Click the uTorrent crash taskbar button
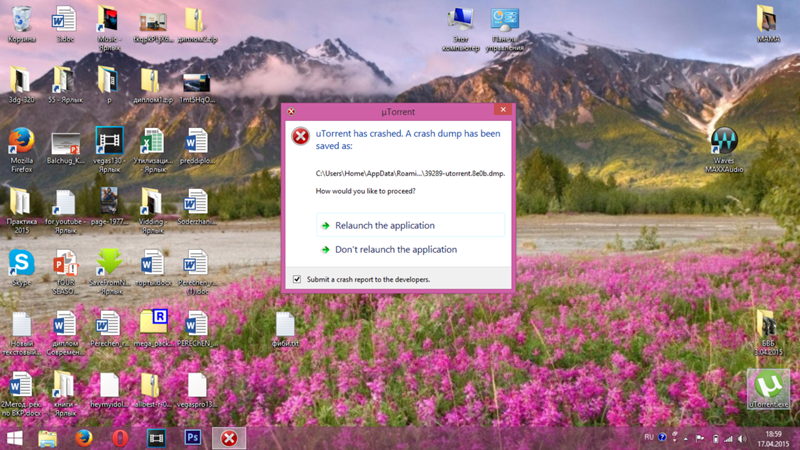The width and height of the screenshot is (800, 450). [229, 438]
